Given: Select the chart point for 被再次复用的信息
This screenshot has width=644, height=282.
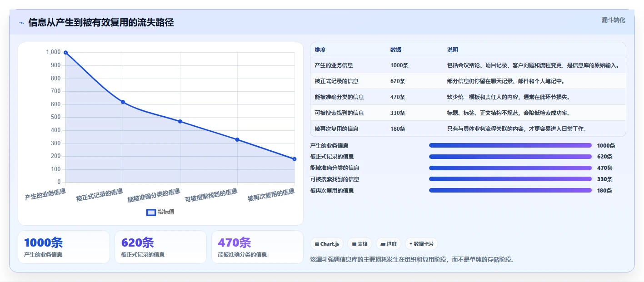Looking at the screenshot, I should (295, 159).
